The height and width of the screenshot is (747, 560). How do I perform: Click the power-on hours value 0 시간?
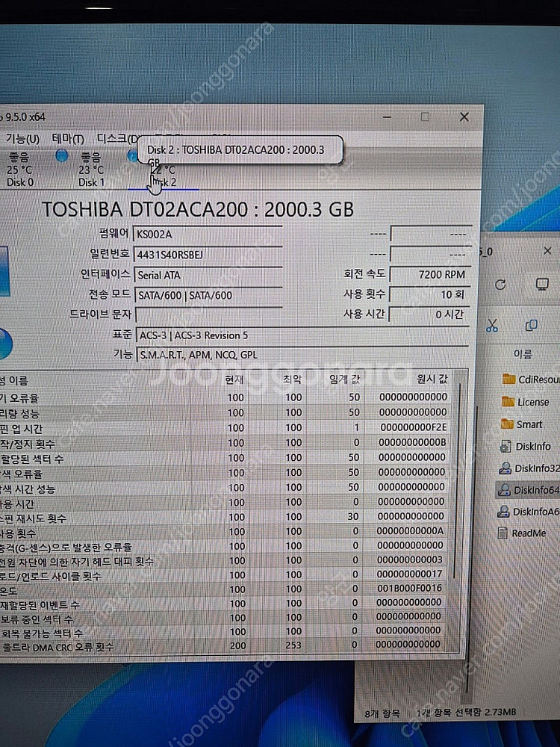(430, 314)
